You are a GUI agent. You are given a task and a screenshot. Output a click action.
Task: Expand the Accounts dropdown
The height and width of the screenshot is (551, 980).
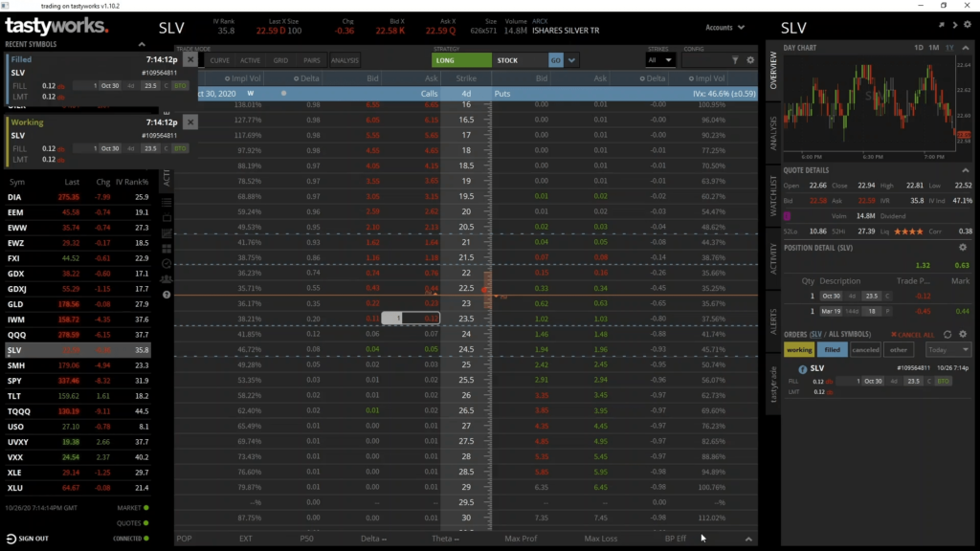(x=726, y=28)
